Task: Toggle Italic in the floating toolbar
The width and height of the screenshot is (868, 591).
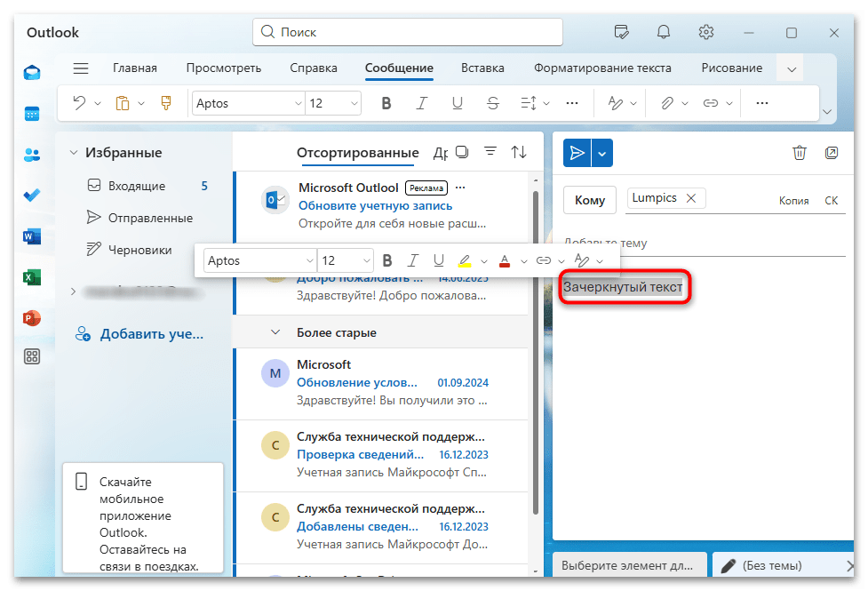Action: pyautogui.click(x=413, y=260)
